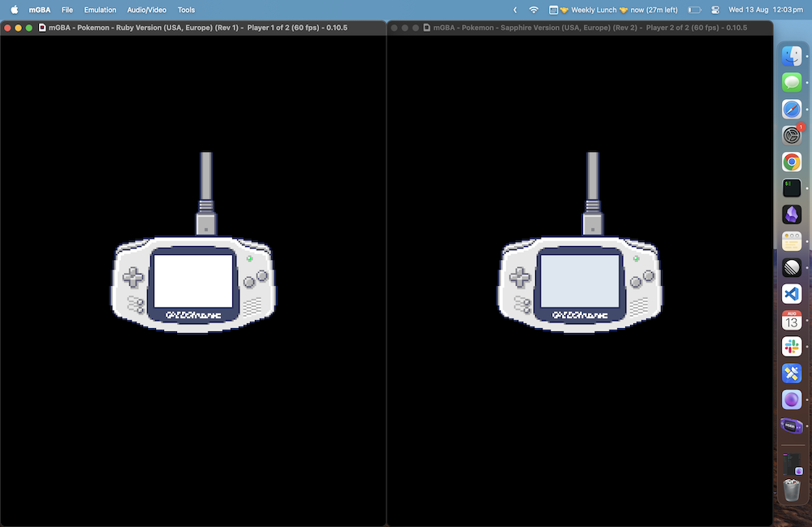Open Control Center in menu bar
The height and width of the screenshot is (527, 812).
point(715,10)
